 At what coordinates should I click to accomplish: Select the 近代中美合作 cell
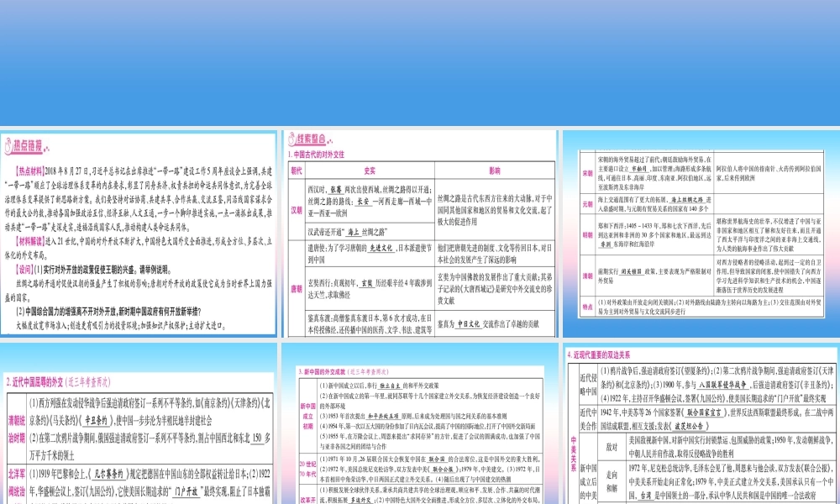(x=588, y=419)
